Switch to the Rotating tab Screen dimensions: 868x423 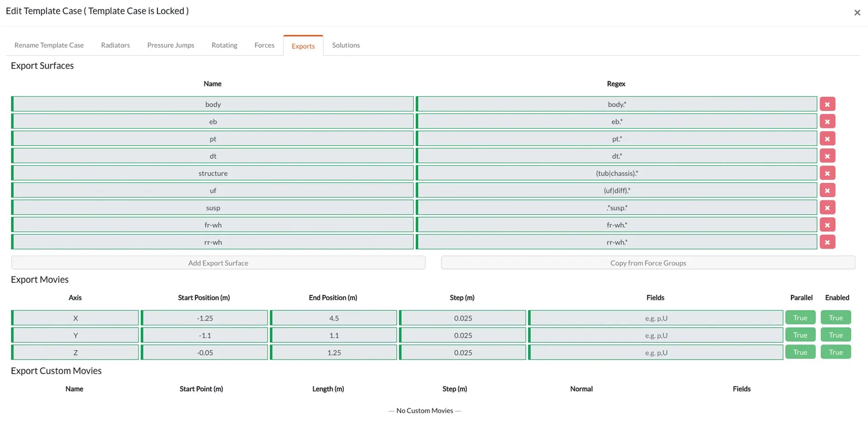[224, 45]
